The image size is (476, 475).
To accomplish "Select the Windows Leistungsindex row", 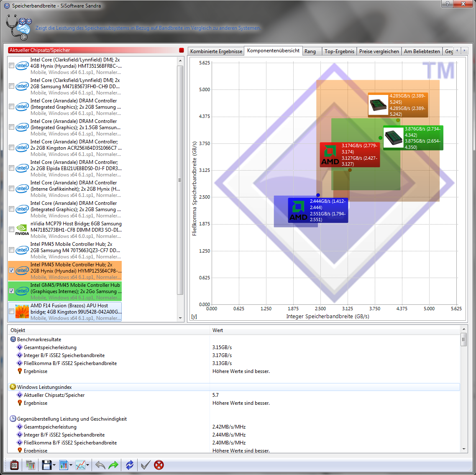I will pyautogui.click(x=234, y=387).
